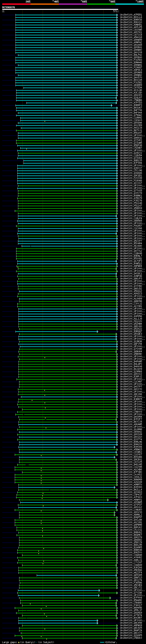This screenshot has width=146, height=644.
Task: Select hit UniRef100_B9GX10
Action: pos(131,22)
